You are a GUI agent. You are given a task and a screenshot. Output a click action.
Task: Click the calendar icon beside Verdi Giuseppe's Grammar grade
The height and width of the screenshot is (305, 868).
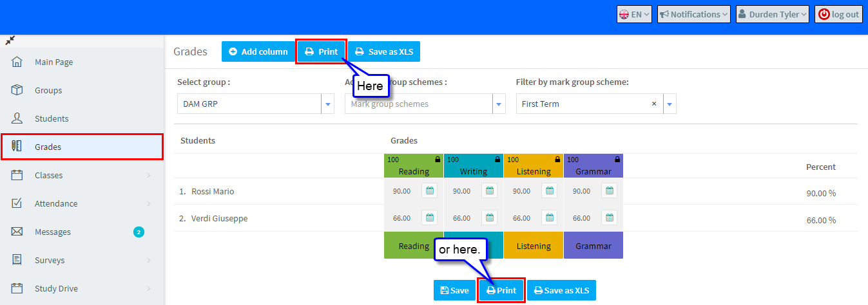click(610, 218)
